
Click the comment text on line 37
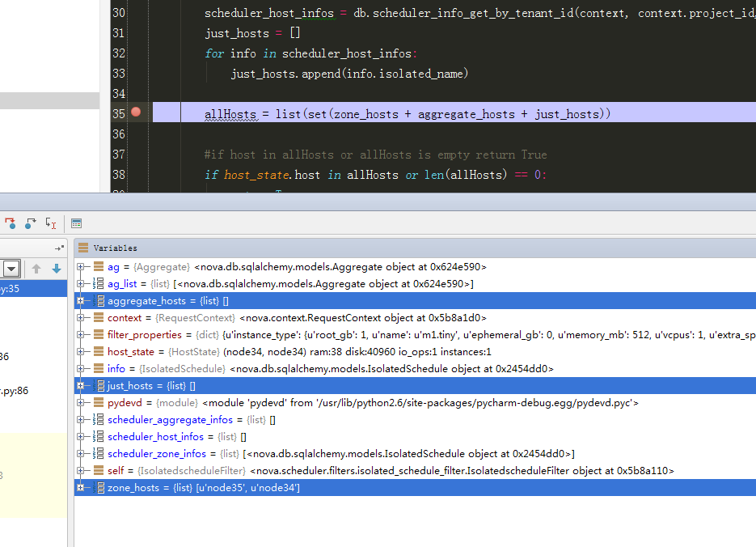376,155
